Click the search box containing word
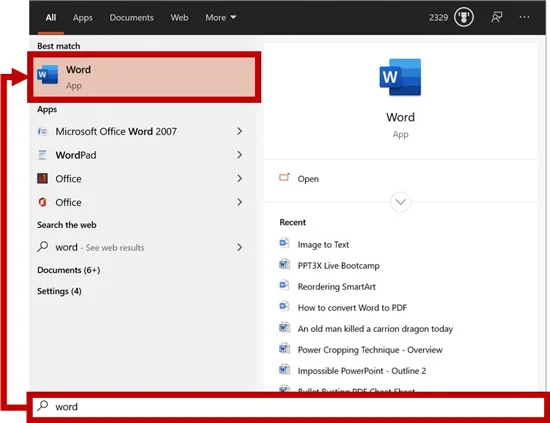Screen dimensions: 550x423 point(288,407)
